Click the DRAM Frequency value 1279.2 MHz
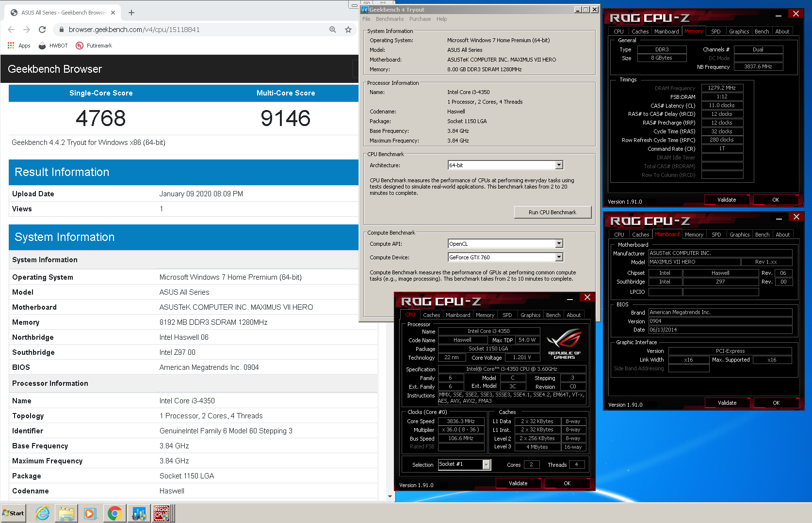The width and height of the screenshot is (812, 523). tap(722, 88)
